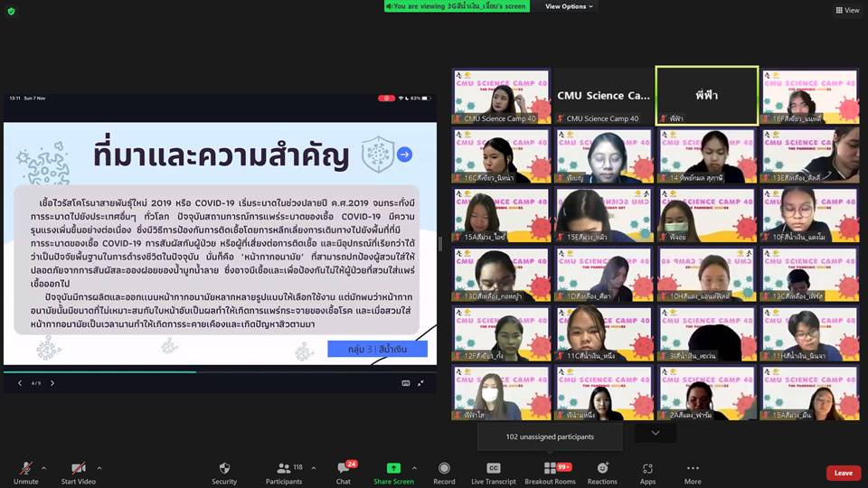
Task: Open Breakout Rooms
Action: tap(550, 469)
